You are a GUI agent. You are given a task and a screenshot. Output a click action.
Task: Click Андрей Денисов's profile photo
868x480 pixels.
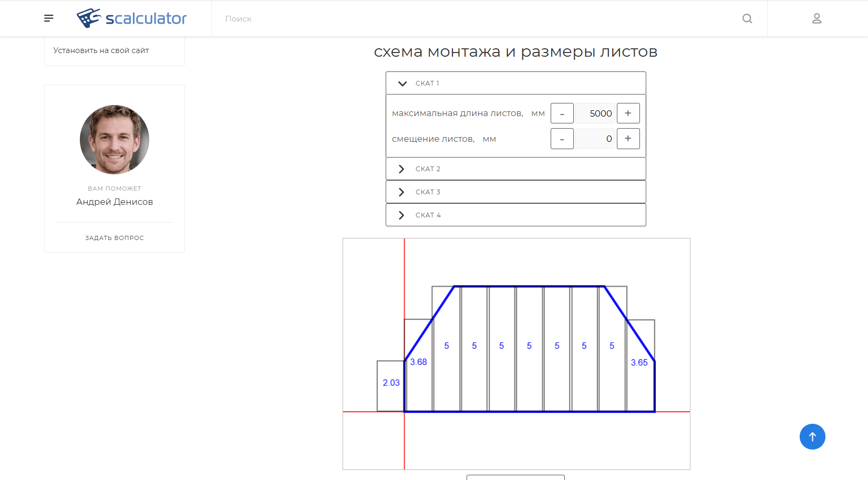pos(114,140)
